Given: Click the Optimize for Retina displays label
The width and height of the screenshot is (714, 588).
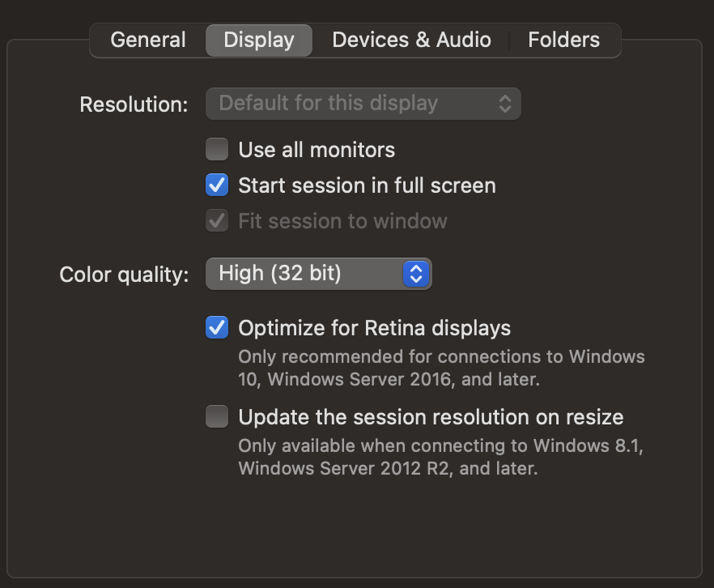Looking at the screenshot, I should [x=374, y=327].
